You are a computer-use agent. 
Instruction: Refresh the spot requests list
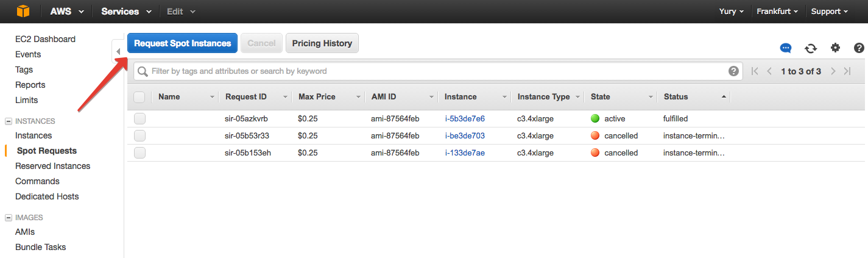(811, 48)
